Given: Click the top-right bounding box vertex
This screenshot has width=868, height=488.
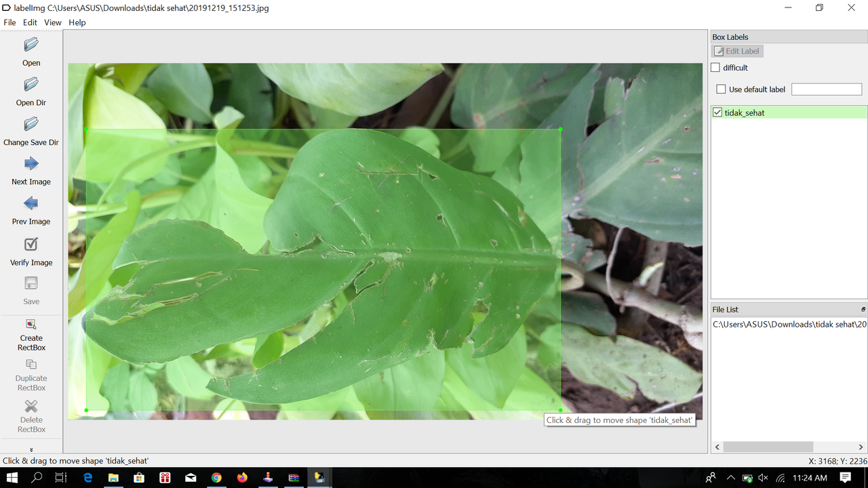Looking at the screenshot, I should point(561,129).
